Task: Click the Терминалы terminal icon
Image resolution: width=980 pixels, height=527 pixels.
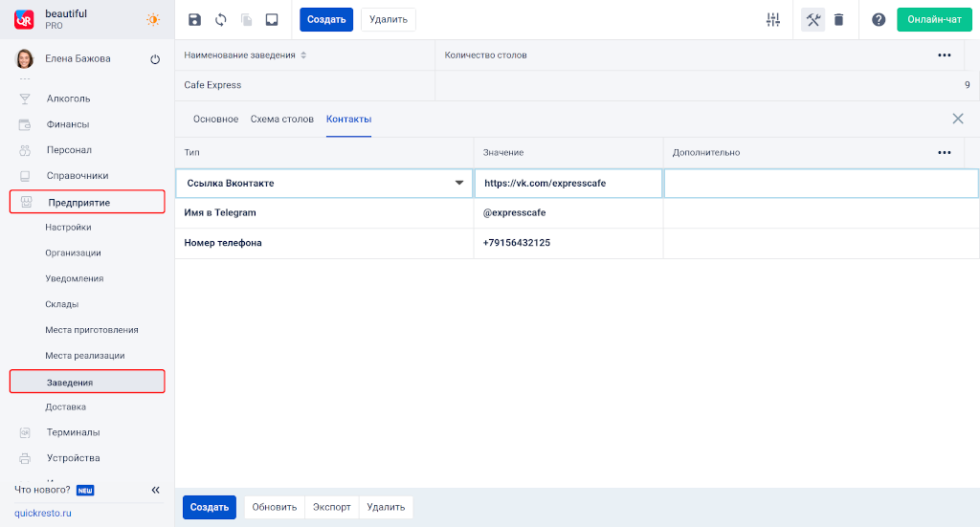Action: click(x=25, y=432)
